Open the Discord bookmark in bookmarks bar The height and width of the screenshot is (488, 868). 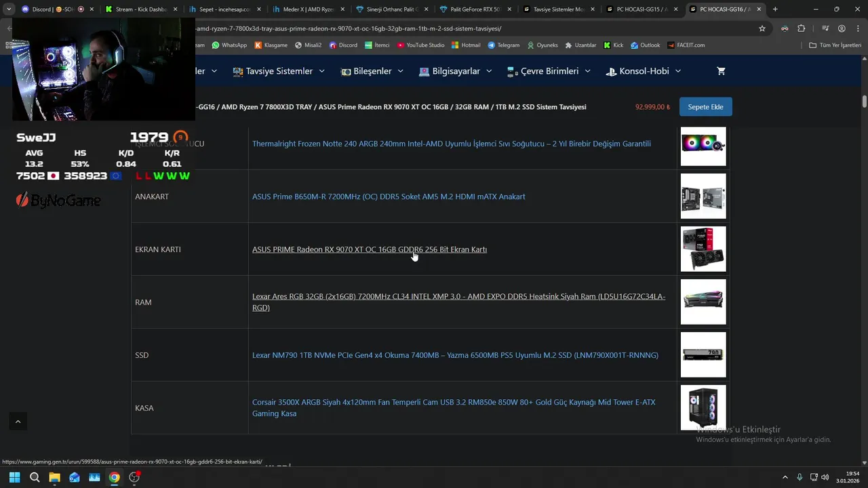tap(343, 45)
